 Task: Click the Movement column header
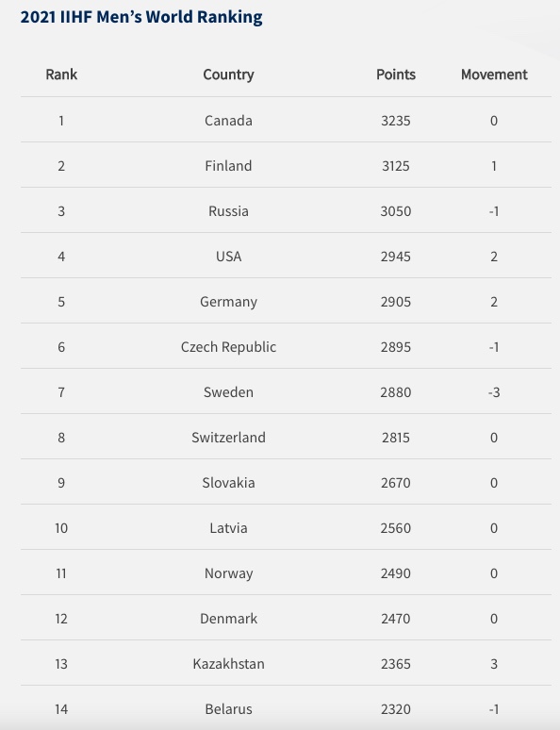pyautogui.click(x=494, y=75)
